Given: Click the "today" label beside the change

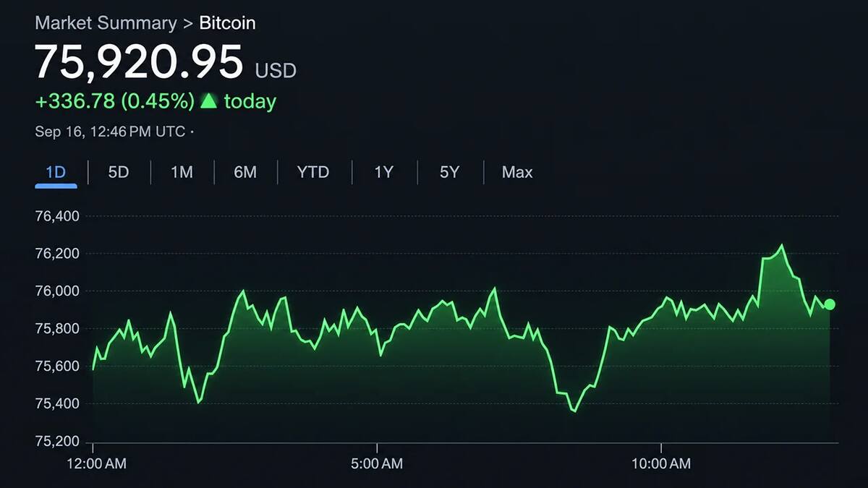Looking at the screenshot, I should 250,101.
